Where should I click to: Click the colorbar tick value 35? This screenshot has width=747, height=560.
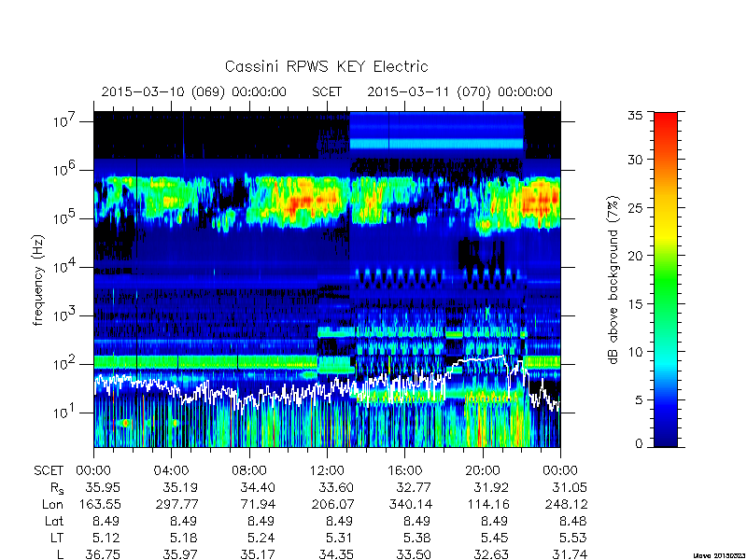[636, 115]
